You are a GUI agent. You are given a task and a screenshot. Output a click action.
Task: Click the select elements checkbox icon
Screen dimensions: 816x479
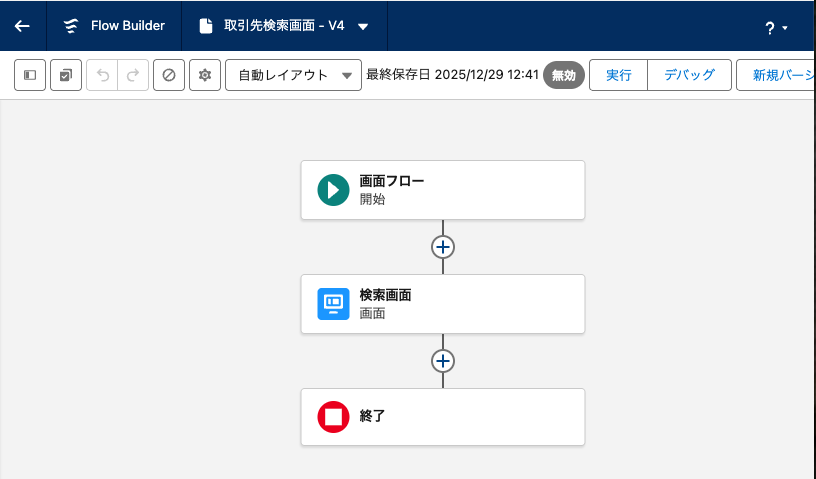[66, 75]
